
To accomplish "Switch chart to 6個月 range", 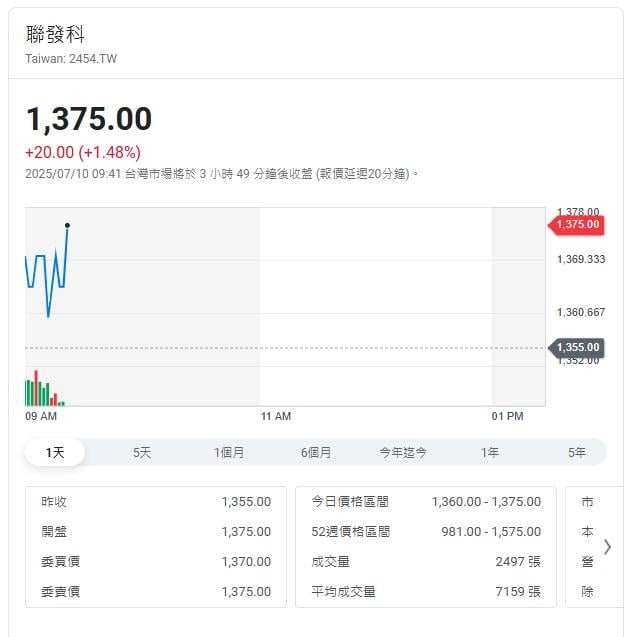I will click(316, 452).
